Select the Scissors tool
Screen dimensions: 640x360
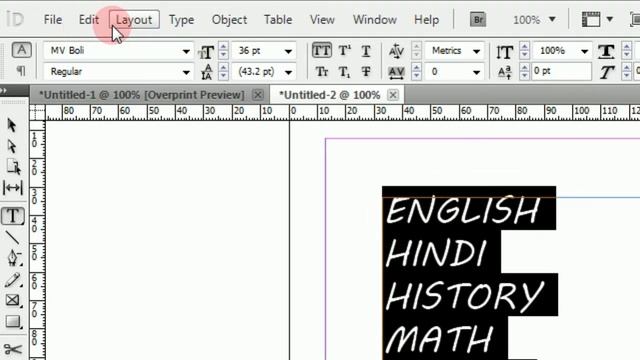point(13,349)
